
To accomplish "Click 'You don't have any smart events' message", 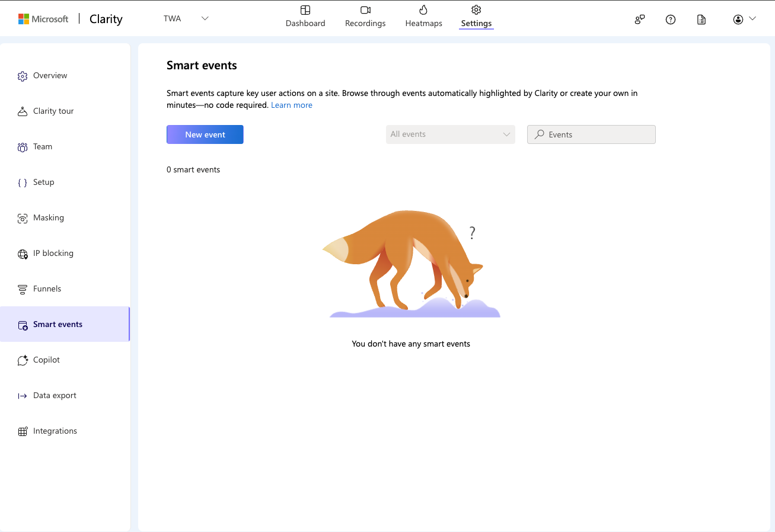I will pyautogui.click(x=411, y=344).
